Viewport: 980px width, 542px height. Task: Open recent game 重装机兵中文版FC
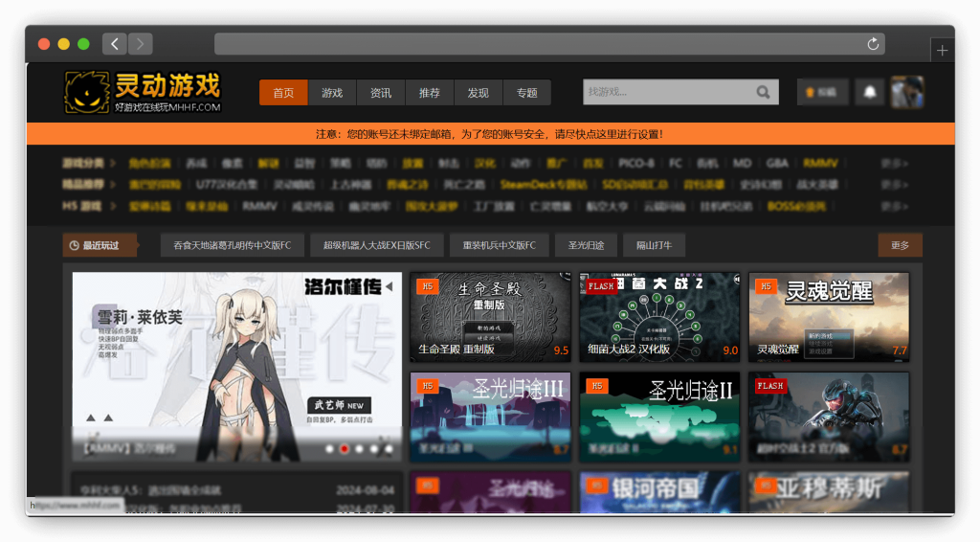pyautogui.click(x=500, y=245)
